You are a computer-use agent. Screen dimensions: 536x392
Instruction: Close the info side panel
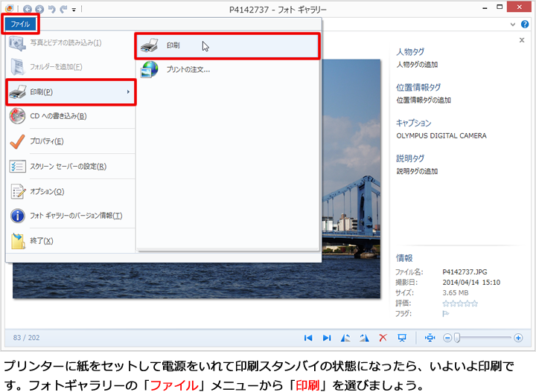tap(522, 40)
